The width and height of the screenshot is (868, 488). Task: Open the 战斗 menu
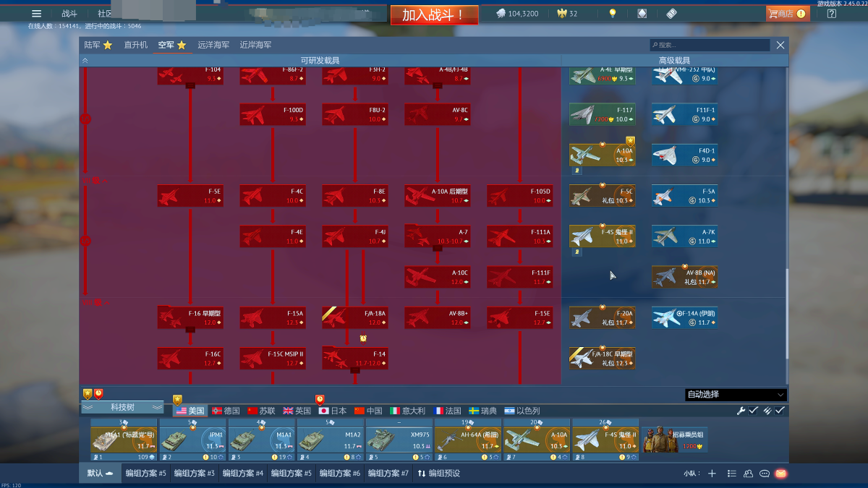tap(69, 14)
